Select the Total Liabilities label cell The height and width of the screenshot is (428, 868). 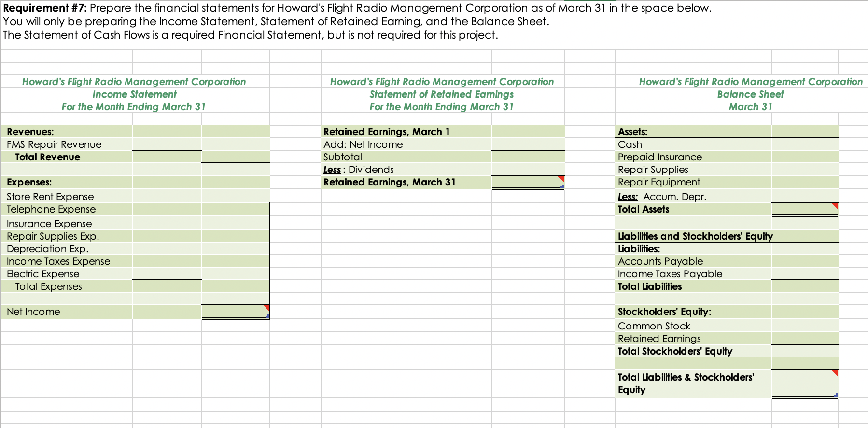694,286
